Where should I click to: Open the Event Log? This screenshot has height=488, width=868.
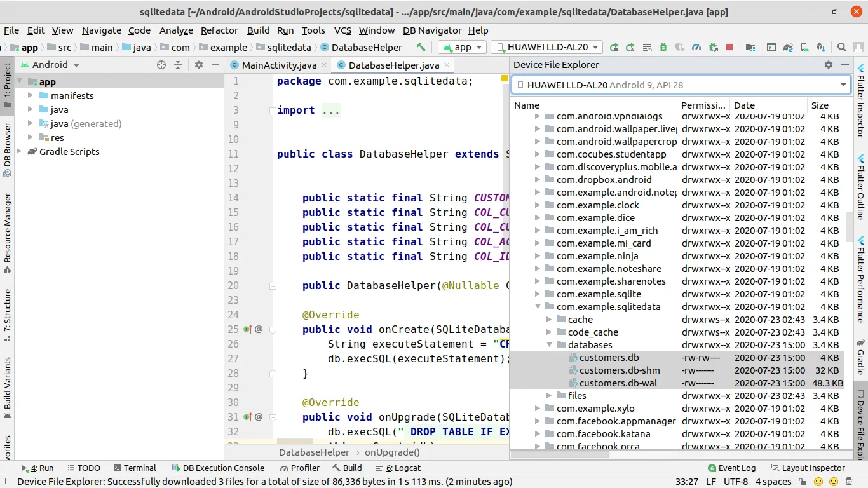pyautogui.click(x=731, y=468)
